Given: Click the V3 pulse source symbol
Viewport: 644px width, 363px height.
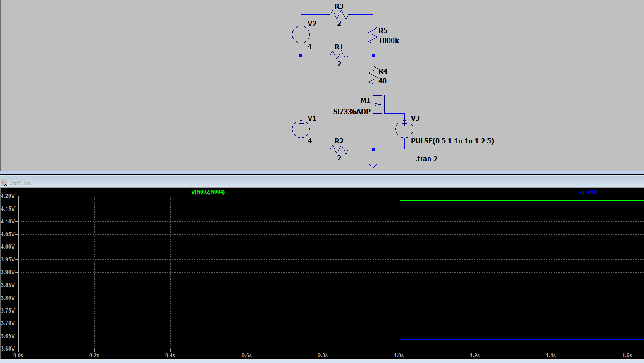Looking at the screenshot, I should [404, 129].
